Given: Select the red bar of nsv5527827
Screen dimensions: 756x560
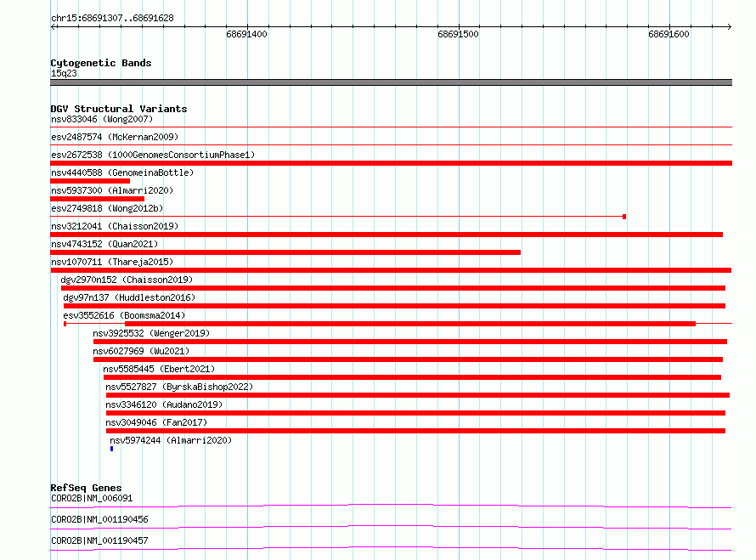Looking at the screenshot, I should (418, 395).
